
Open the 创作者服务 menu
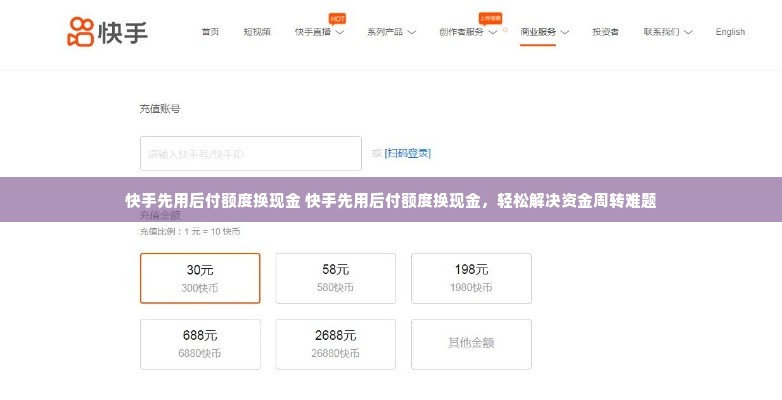[x=461, y=32]
